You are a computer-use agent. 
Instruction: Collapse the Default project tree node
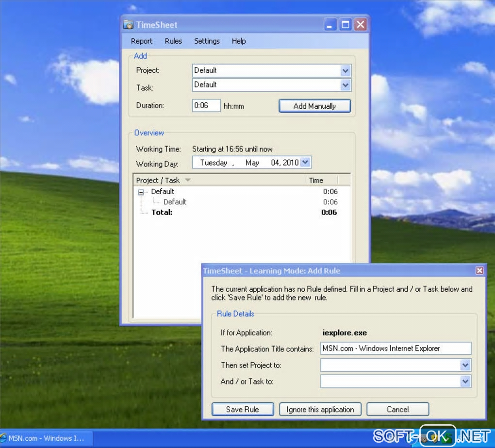[141, 192]
